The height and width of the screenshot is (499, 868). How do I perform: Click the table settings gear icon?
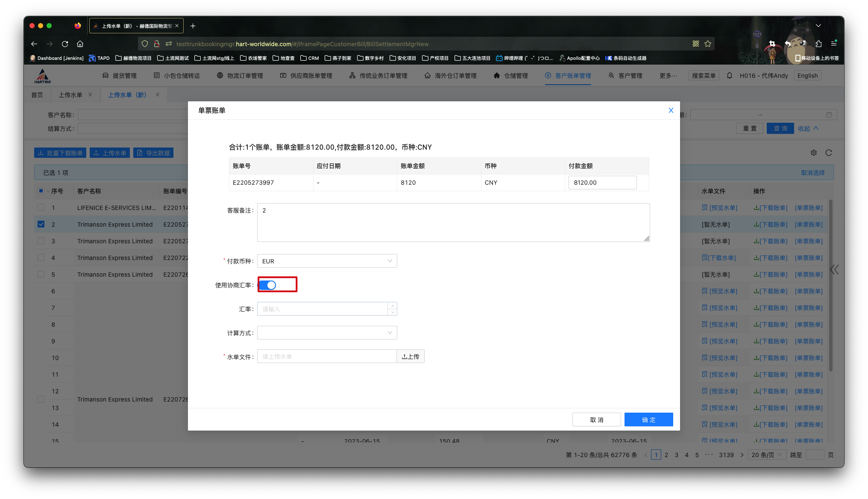pyautogui.click(x=814, y=153)
